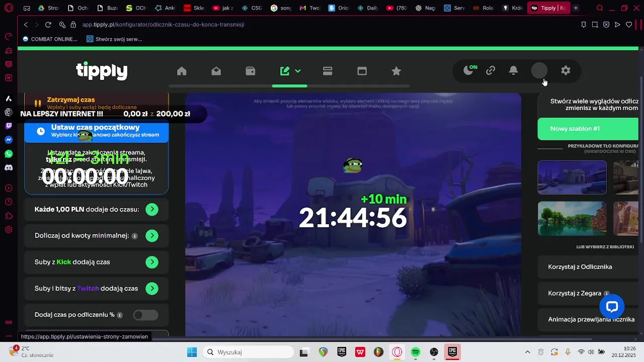
Task: Toggle the dark mode moon ON switch
Action: 469,70
